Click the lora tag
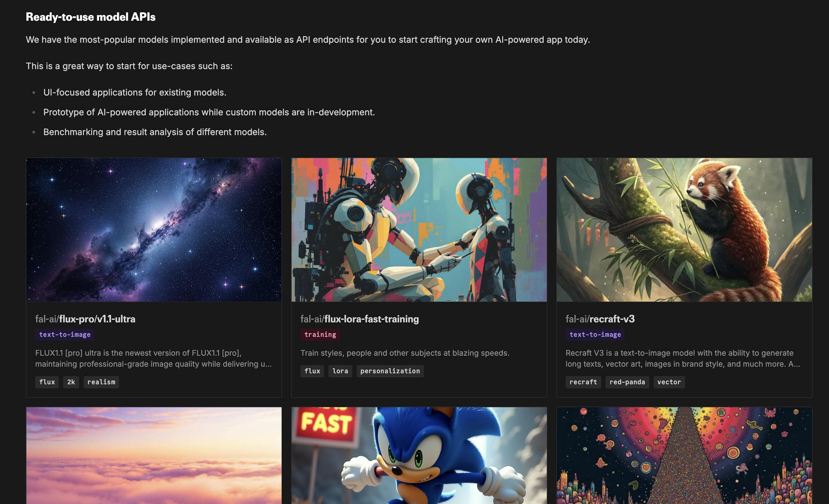 (340, 371)
